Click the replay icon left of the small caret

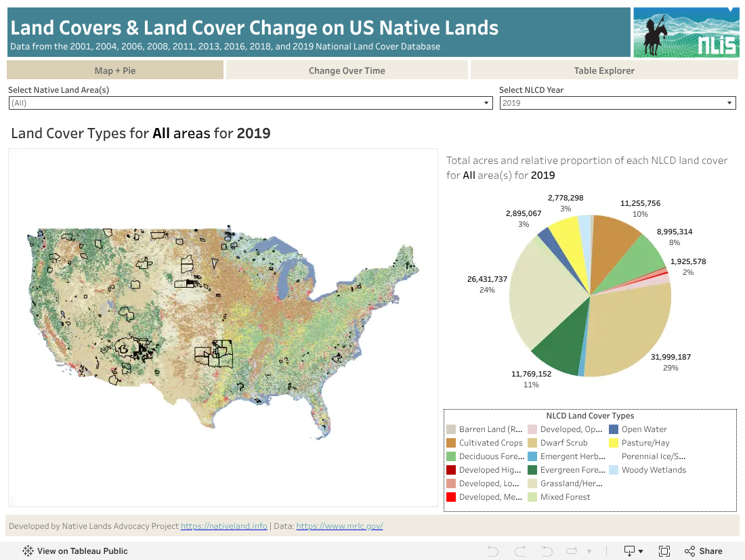pyautogui.click(x=572, y=551)
